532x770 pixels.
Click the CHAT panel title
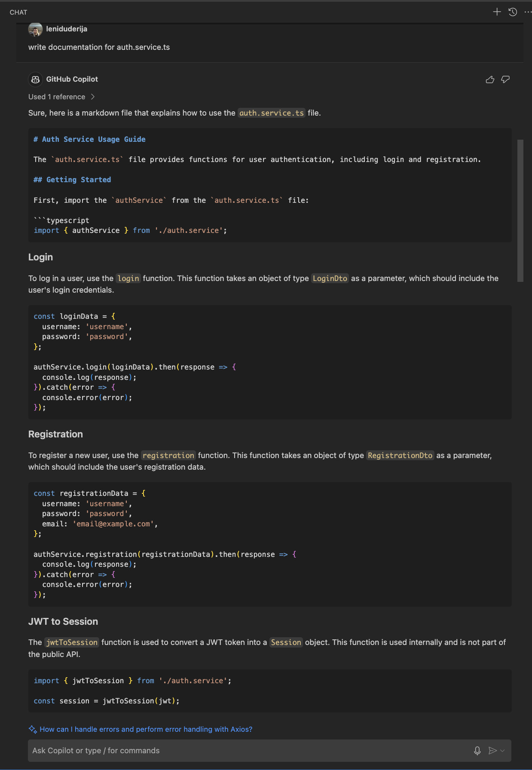coord(18,12)
